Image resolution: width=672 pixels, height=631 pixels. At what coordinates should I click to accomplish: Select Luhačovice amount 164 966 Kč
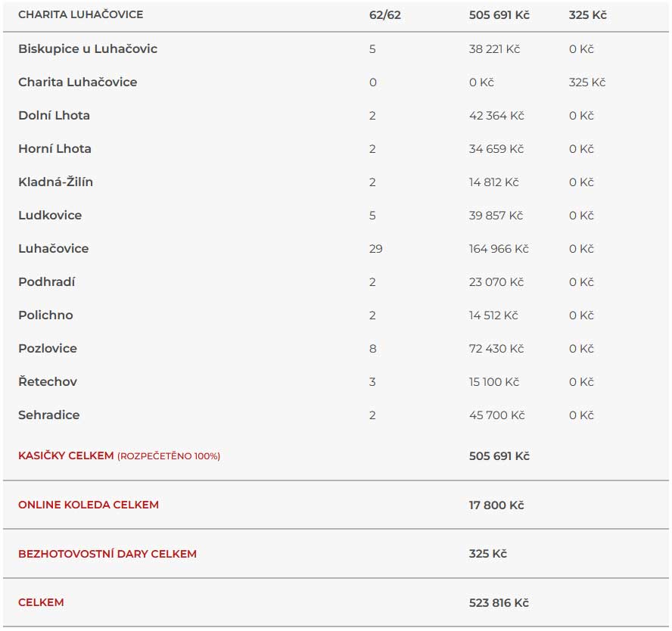499,249
